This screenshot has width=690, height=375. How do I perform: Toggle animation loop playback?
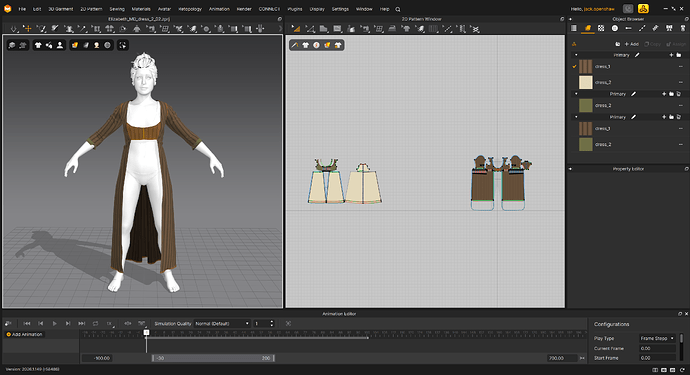95,324
